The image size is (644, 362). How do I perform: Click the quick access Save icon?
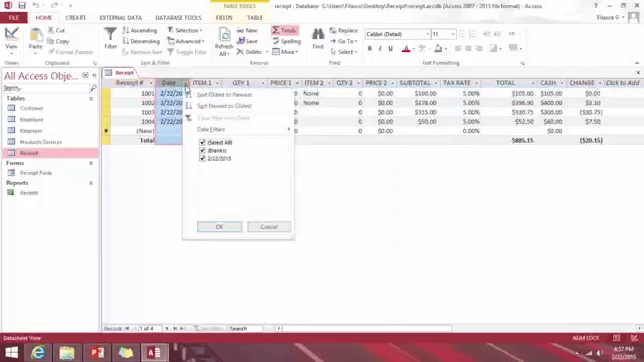click(22, 6)
